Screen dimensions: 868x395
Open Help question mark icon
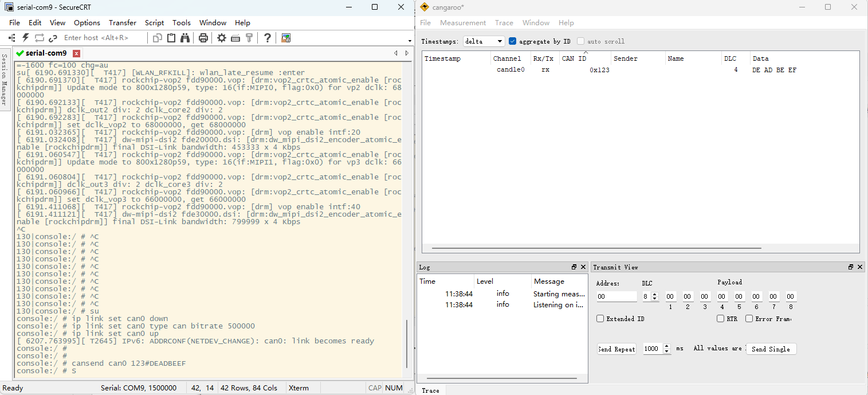point(268,38)
